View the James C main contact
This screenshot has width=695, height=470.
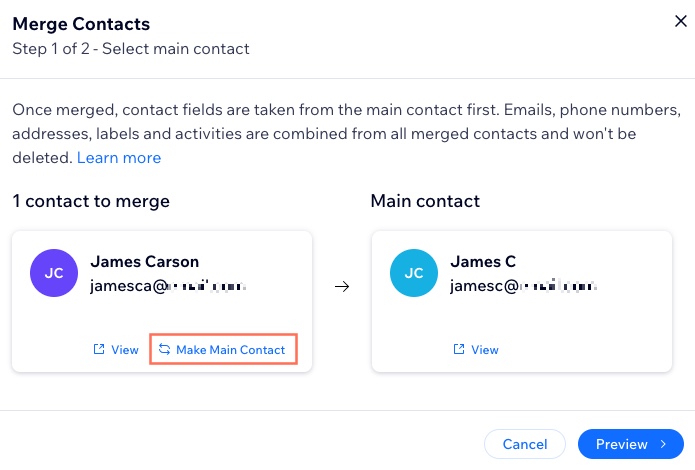[x=476, y=349]
